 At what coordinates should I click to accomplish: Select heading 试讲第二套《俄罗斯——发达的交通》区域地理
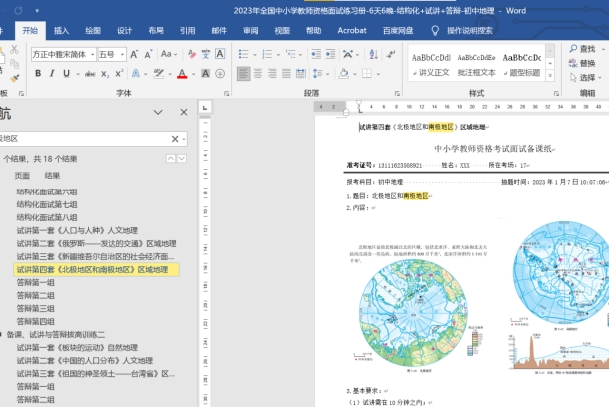point(95,243)
